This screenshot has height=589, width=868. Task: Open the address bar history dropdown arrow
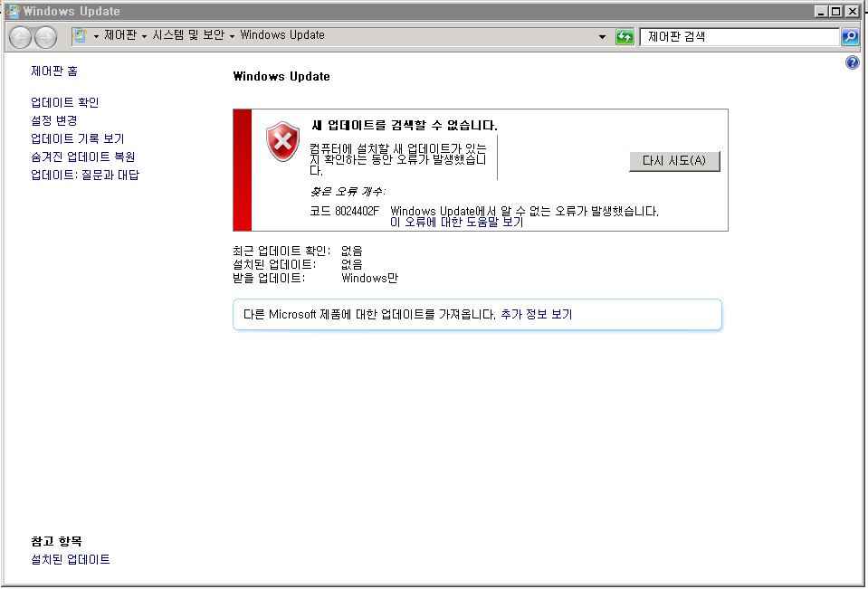[x=602, y=37]
